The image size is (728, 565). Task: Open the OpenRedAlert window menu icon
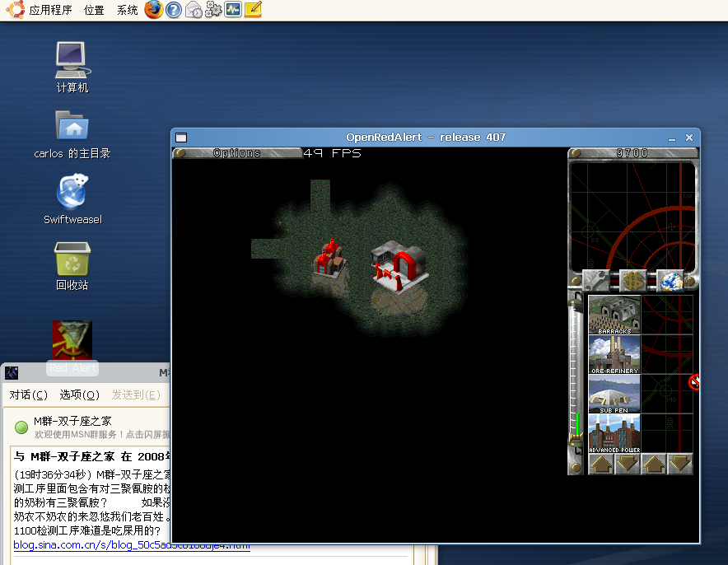(181, 138)
